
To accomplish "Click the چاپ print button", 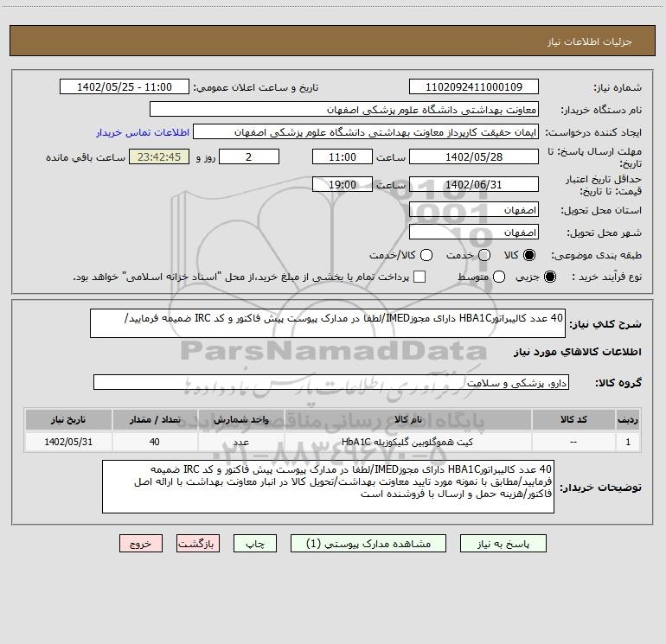I will 255,544.
